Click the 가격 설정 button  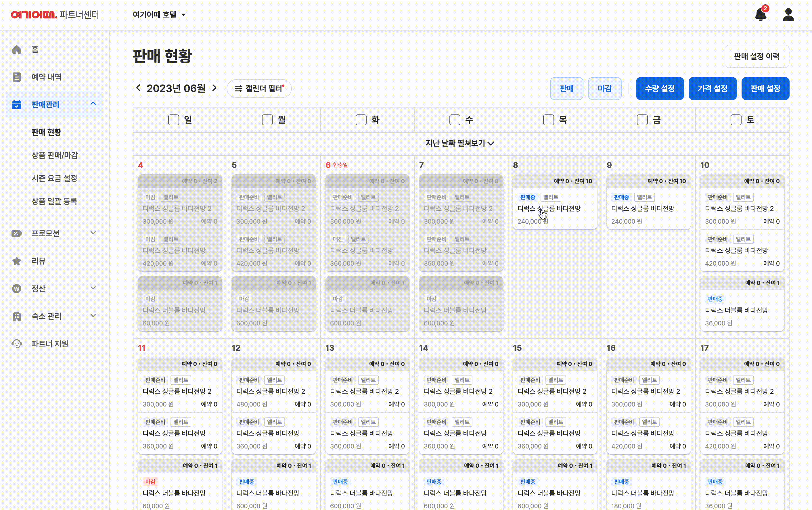tap(712, 88)
